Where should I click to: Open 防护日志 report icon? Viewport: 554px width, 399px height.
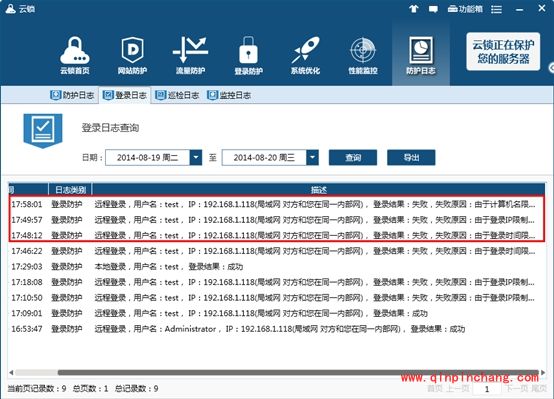[x=420, y=55]
